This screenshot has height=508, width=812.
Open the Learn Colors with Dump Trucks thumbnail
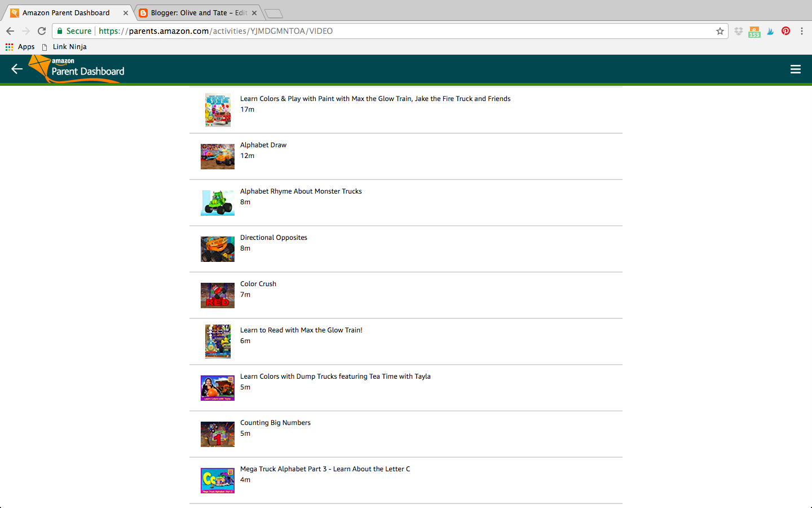coord(218,388)
